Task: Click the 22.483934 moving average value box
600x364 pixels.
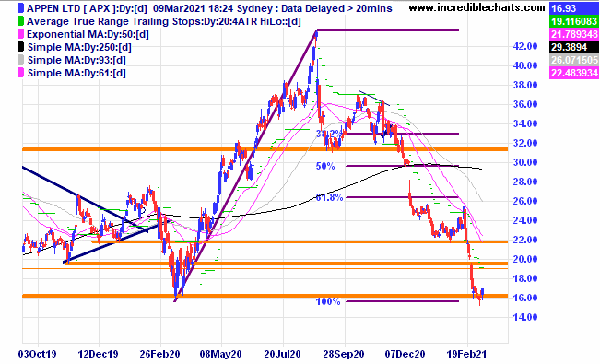Action: tap(574, 73)
